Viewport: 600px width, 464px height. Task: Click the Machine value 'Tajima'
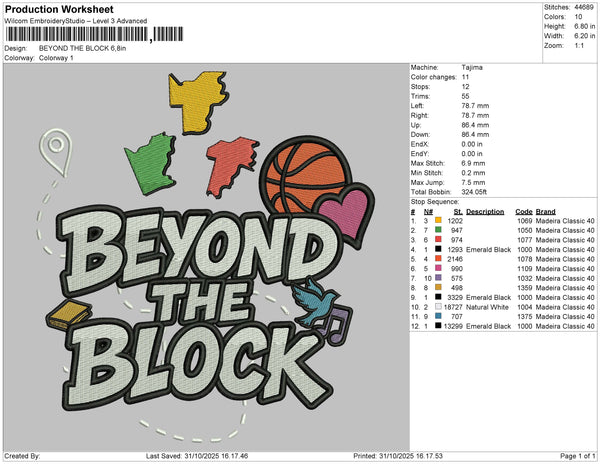[472, 67]
